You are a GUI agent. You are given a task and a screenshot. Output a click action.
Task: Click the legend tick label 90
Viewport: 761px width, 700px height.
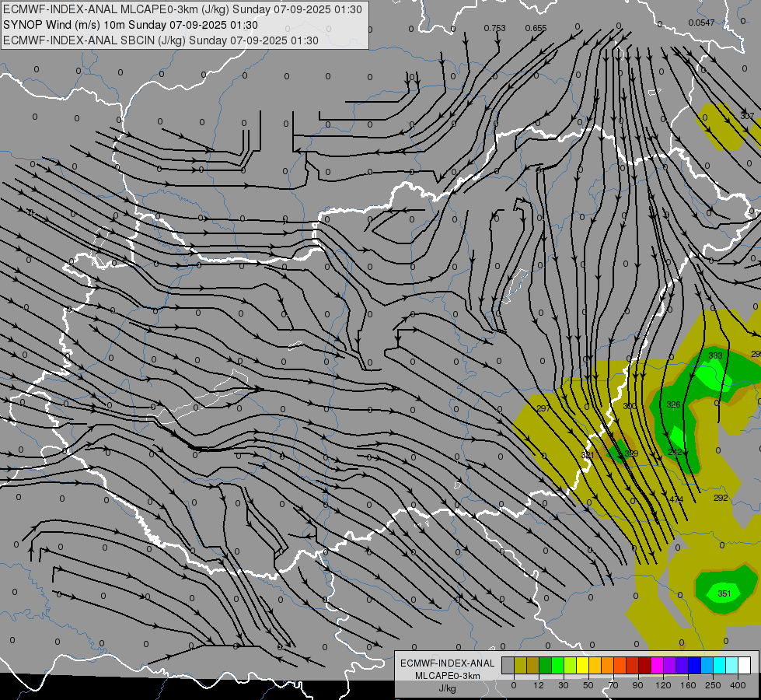pos(637,685)
